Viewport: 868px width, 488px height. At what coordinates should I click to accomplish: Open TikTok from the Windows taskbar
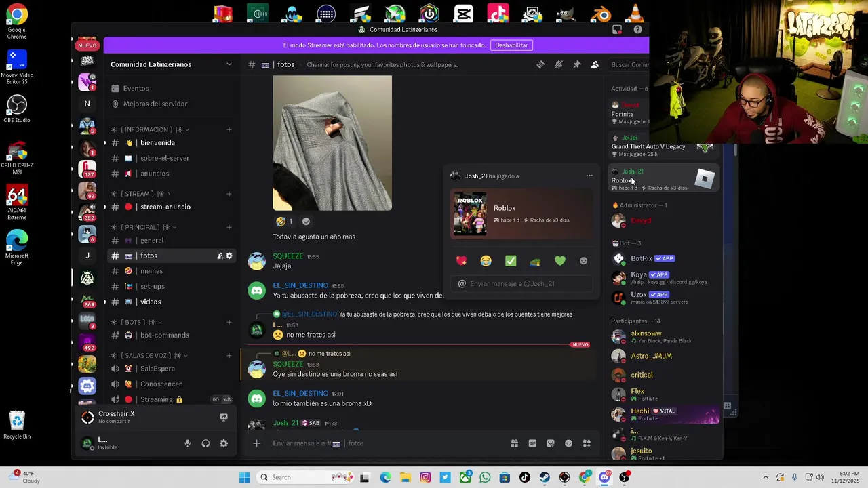tap(525, 477)
